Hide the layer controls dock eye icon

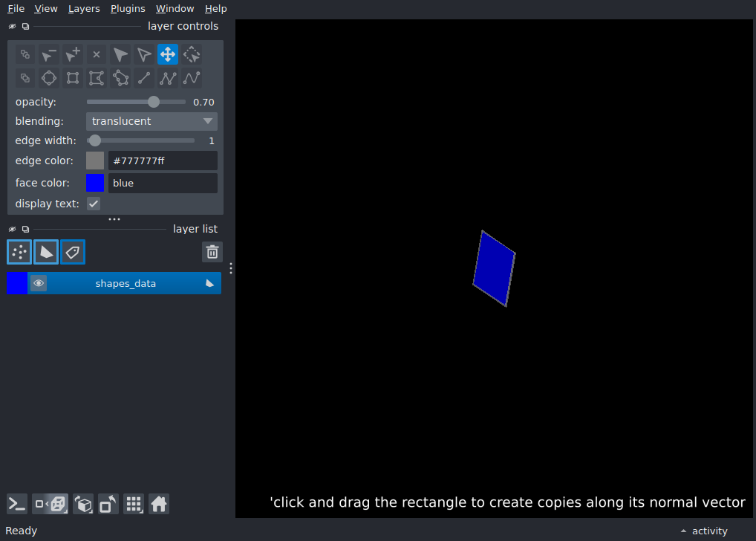click(x=12, y=27)
